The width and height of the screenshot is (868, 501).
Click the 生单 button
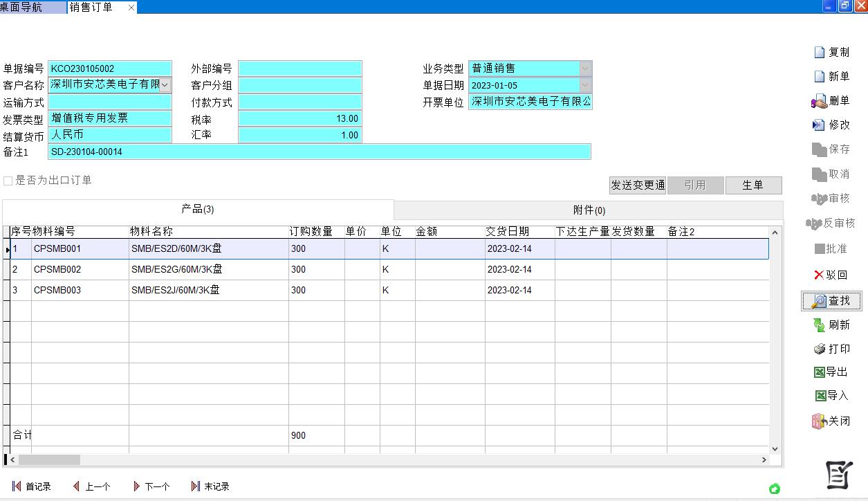tap(753, 185)
